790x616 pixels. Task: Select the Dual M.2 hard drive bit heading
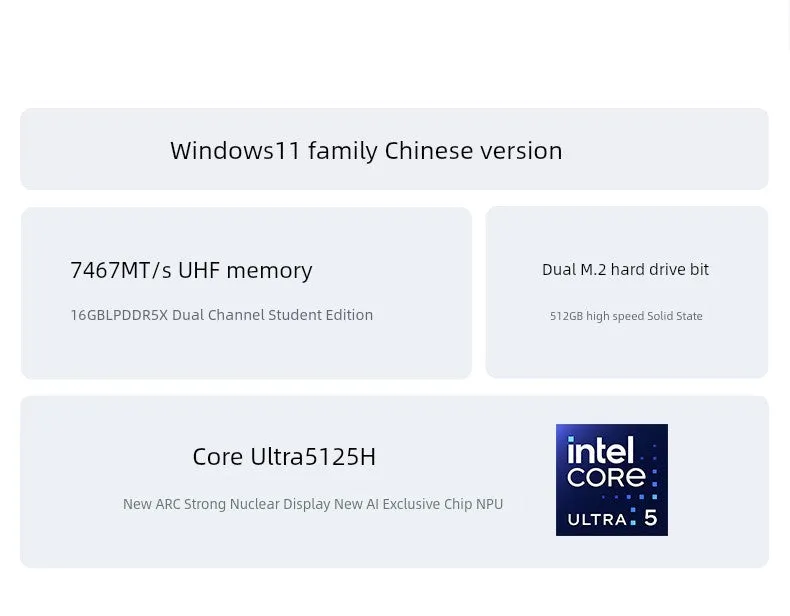click(625, 269)
